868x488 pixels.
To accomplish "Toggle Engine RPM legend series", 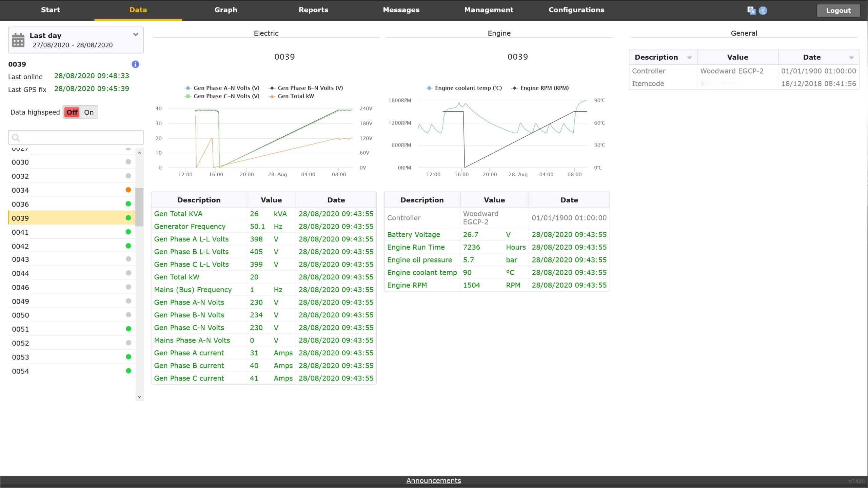I will coord(544,88).
